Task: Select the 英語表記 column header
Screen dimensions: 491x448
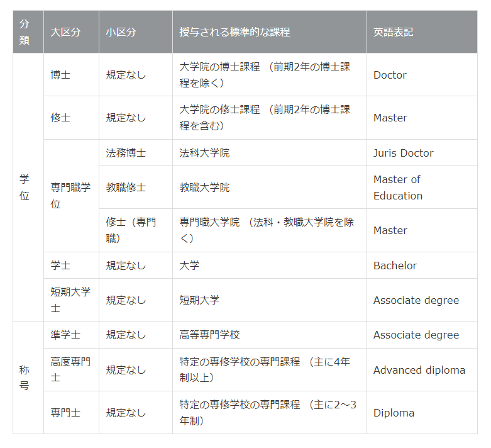Action: [393, 32]
